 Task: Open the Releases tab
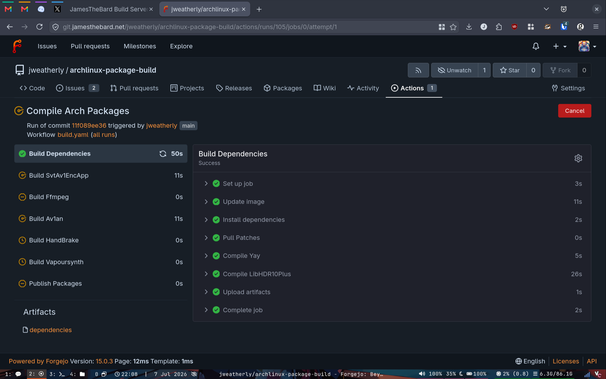(x=234, y=88)
